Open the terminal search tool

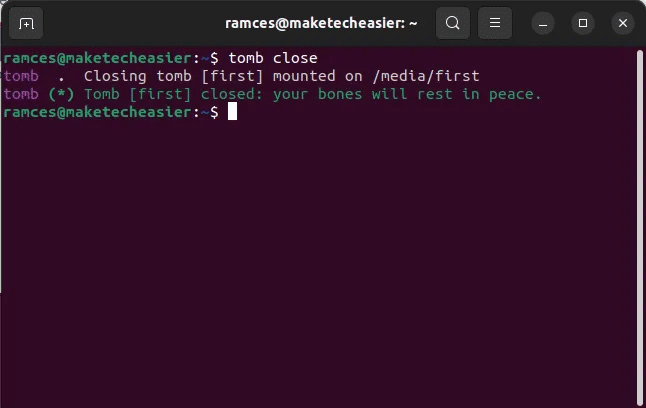453,23
